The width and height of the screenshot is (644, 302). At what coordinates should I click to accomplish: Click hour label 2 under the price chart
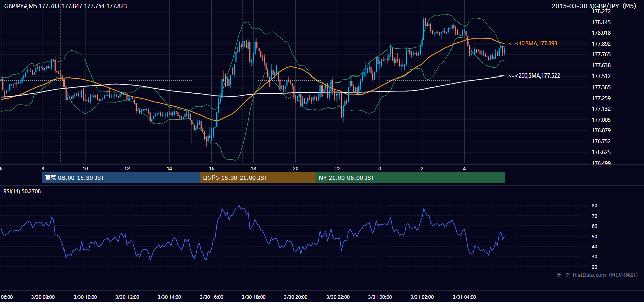click(x=422, y=169)
